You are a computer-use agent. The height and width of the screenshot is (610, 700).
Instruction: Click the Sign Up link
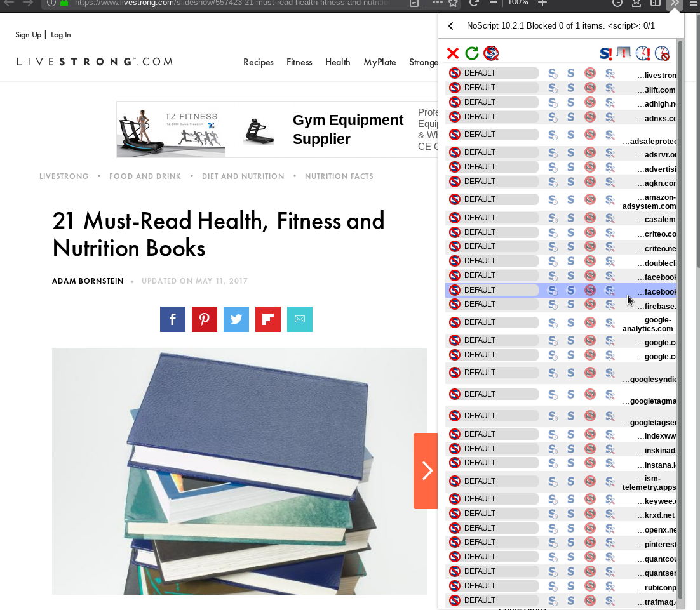[28, 35]
